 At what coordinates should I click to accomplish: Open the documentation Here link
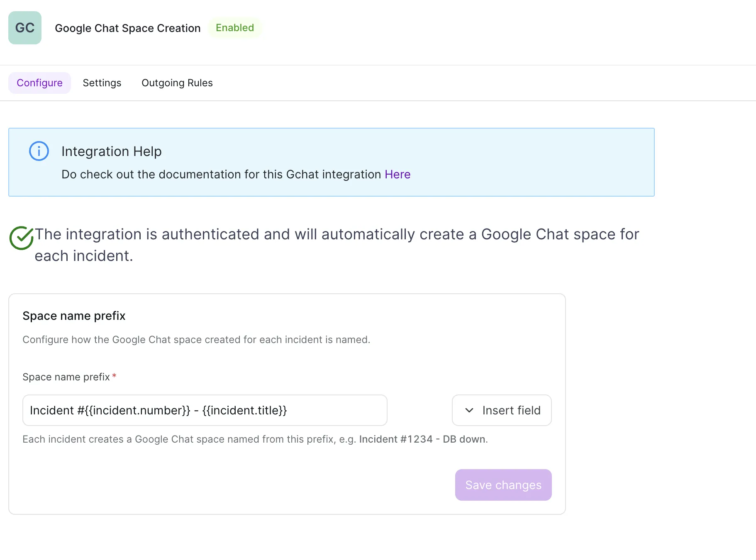coord(398,174)
